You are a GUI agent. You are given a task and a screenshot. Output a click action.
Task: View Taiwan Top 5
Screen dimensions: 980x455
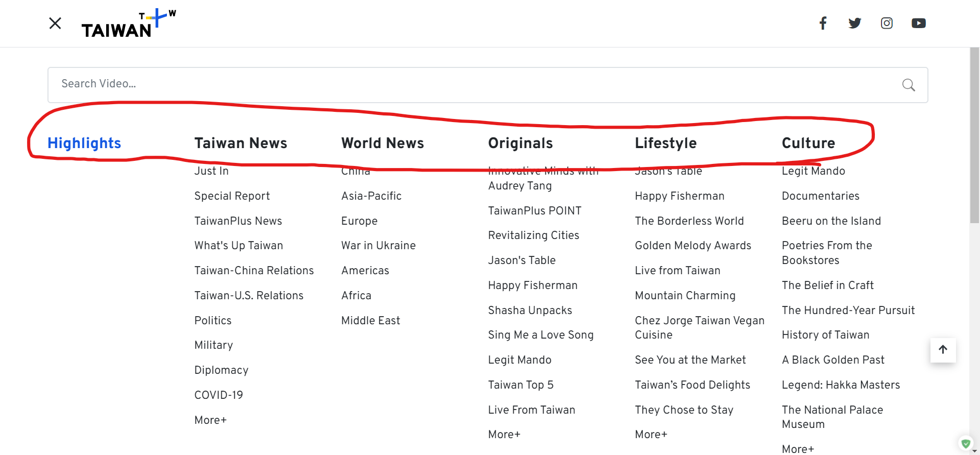coord(521,385)
